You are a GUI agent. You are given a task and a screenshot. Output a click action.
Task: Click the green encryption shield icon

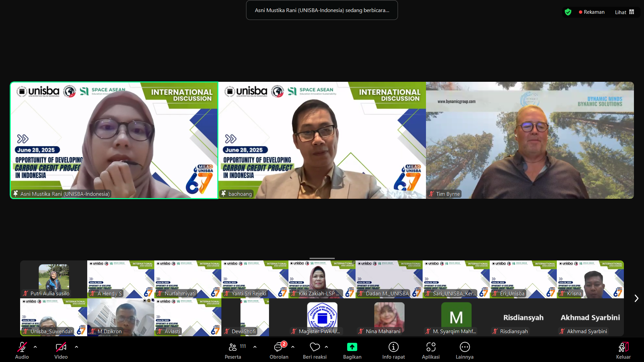[x=568, y=12]
